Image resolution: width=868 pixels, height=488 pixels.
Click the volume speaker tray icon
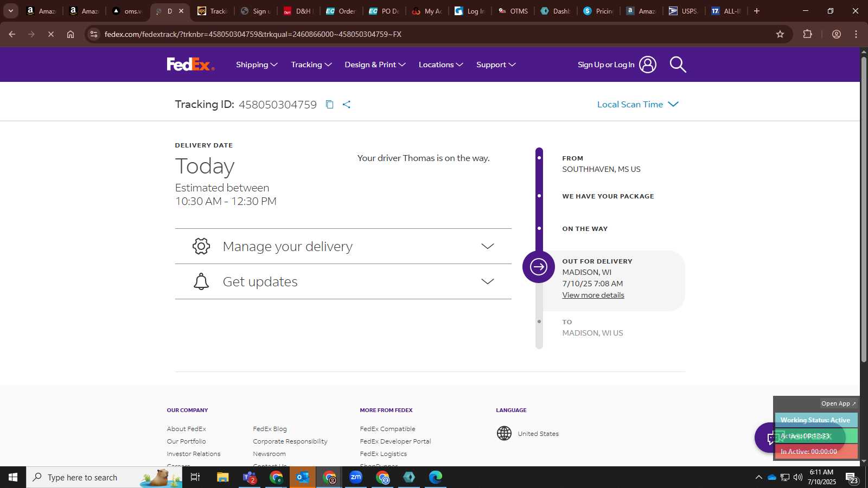click(798, 477)
